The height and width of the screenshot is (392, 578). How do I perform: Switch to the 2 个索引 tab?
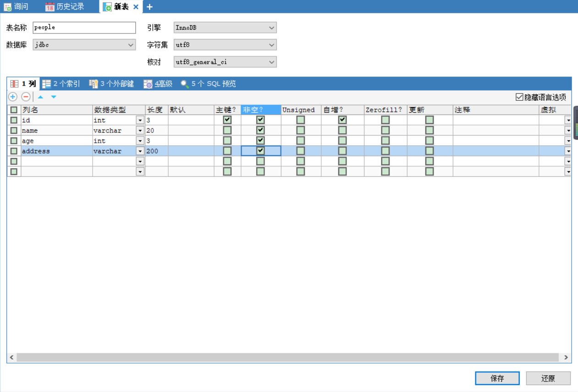61,84
